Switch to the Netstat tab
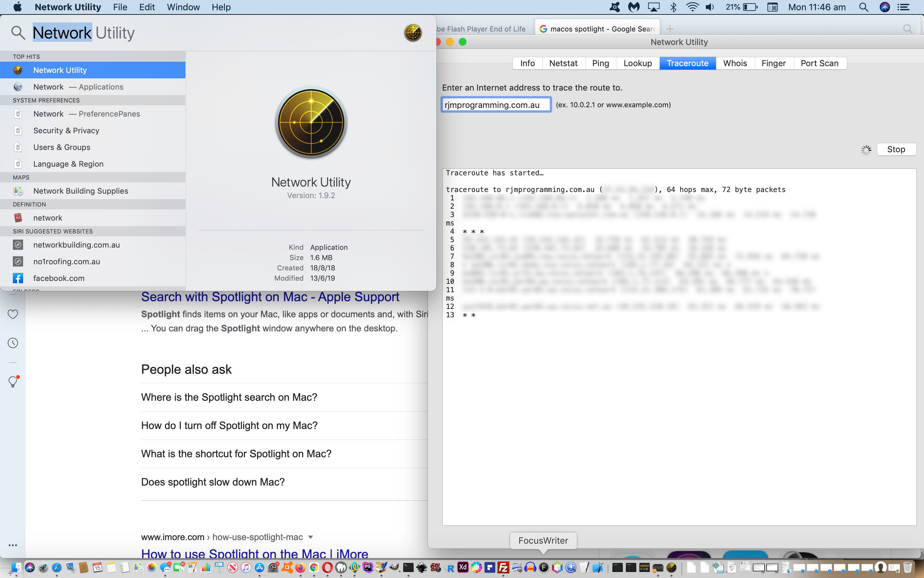 pos(563,63)
